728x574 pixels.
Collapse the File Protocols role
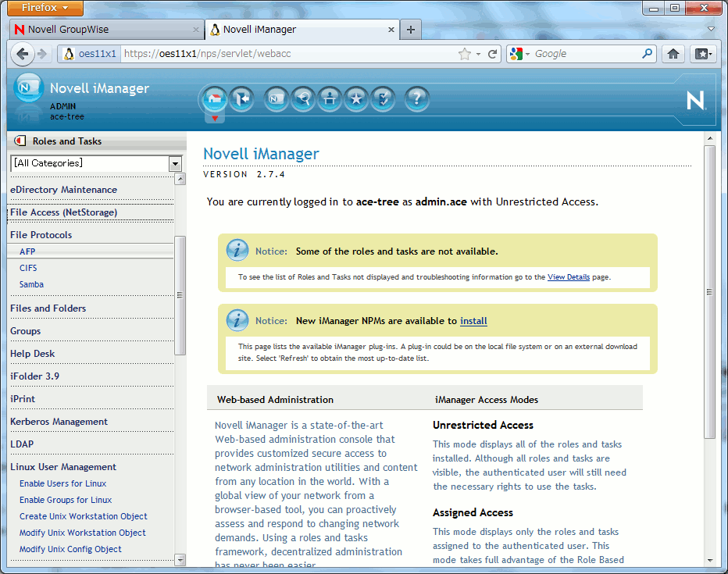click(41, 235)
